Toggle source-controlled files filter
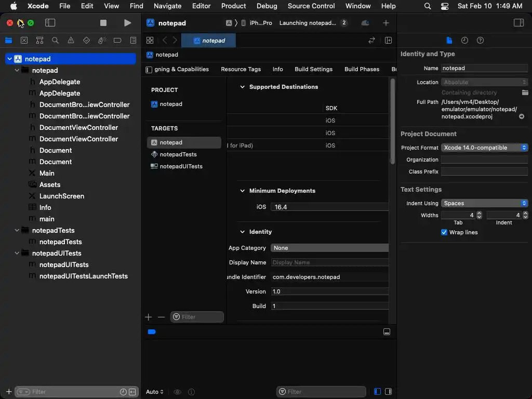The width and height of the screenshot is (532, 399). (x=132, y=392)
